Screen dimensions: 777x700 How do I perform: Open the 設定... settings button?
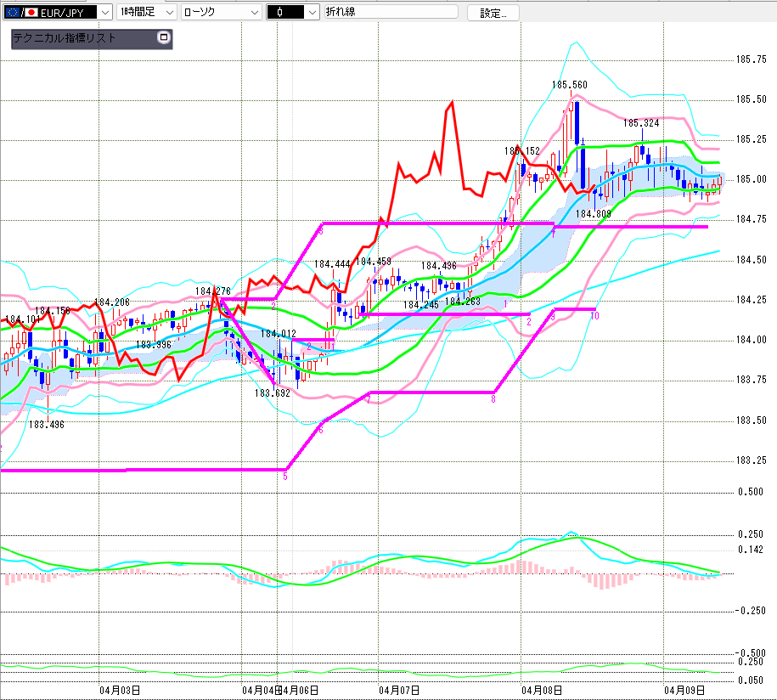pos(498,13)
